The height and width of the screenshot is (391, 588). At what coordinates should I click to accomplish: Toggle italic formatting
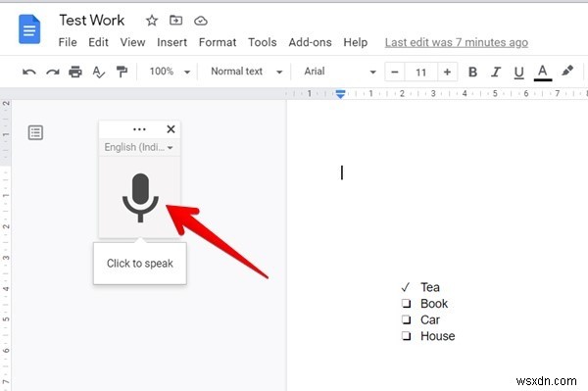496,72
